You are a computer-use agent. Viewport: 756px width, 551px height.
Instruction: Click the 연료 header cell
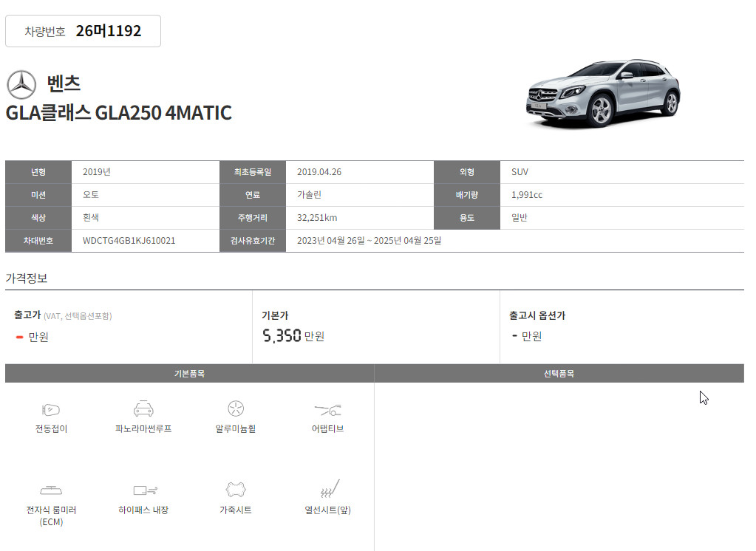point(253,195)
